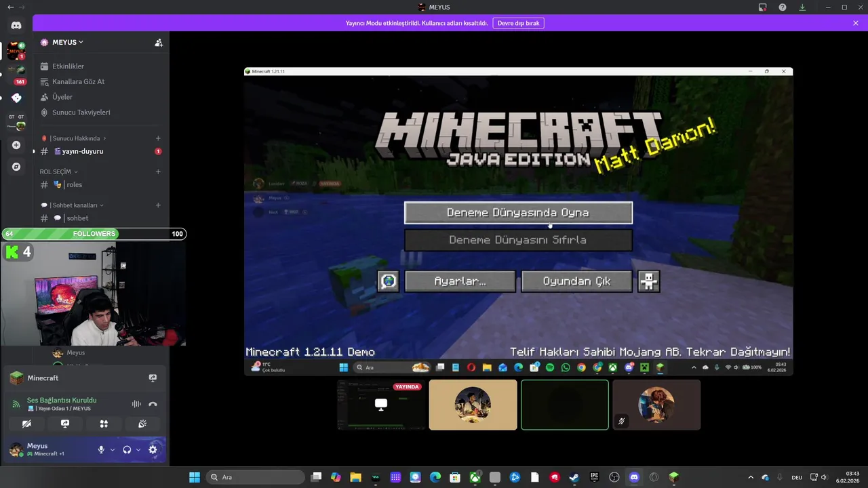Open the sohbet text channel
This screenshot has height=488, width=868.
(x=100, y=218)
